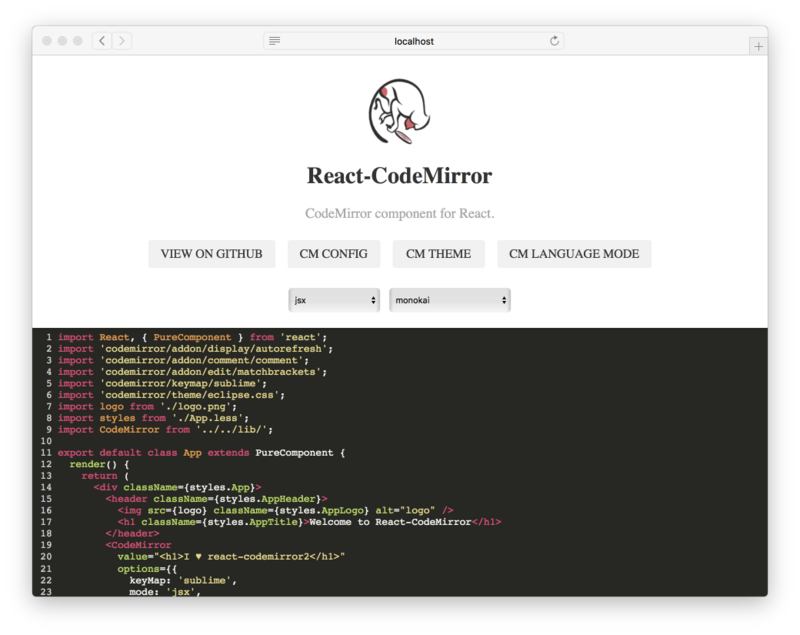This screenshot has height=635, width=800.
Task: Click line number 1 in the gutter
Action: [x=48, y=337]
